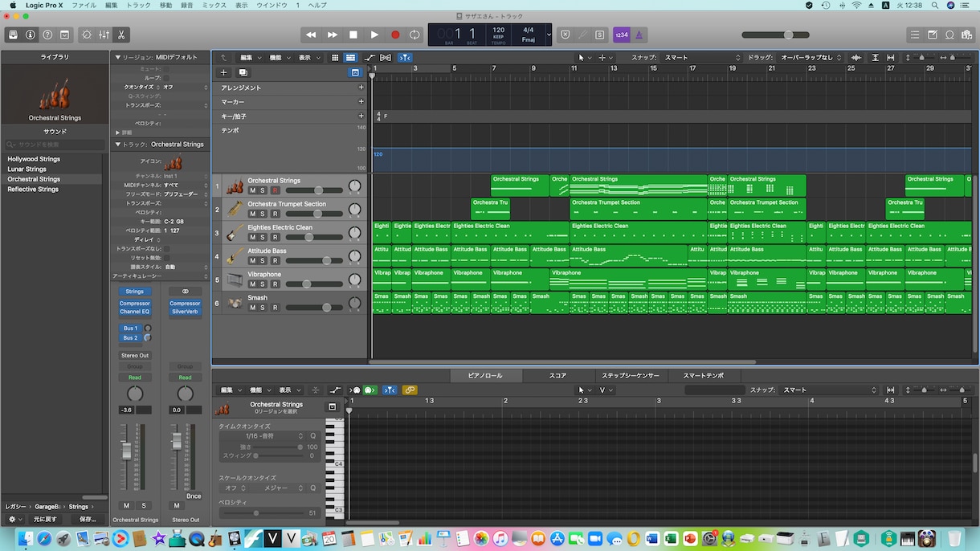
Task: Open the Snap dropdown set to スマート
Action: [x=701, y=58]
